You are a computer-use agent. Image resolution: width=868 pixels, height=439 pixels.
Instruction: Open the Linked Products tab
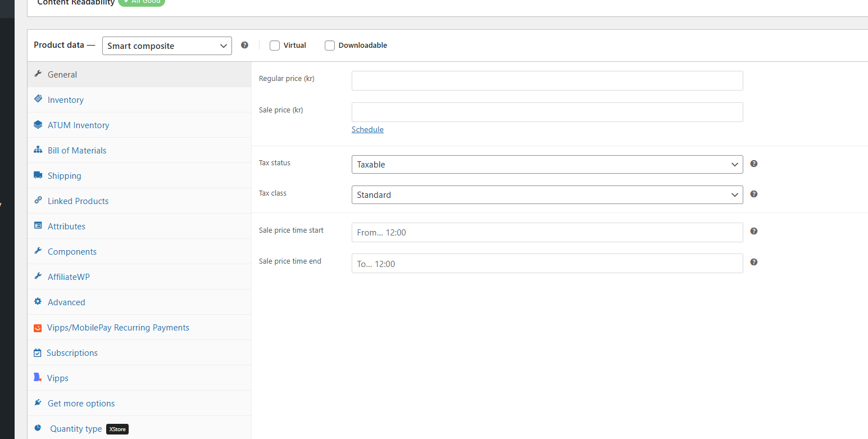tap(78, 201)
